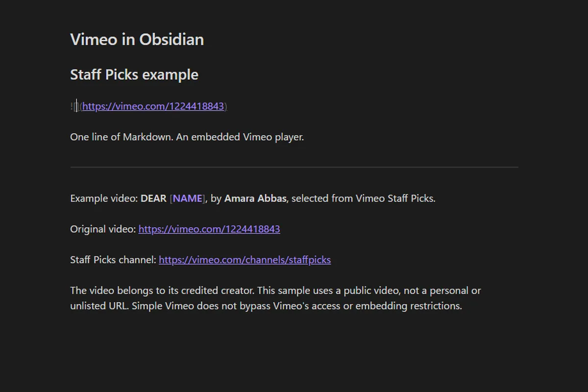Click the purple NAME link text
The image size is (588, 392).
(188, 198)
